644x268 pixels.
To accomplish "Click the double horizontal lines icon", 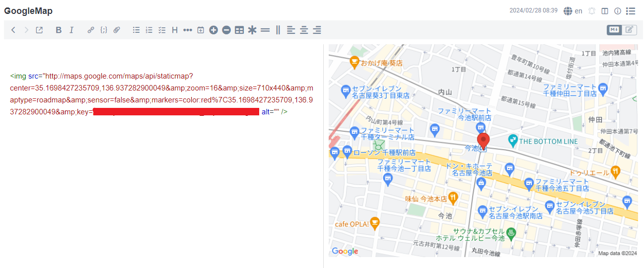I will coord(265,30).
